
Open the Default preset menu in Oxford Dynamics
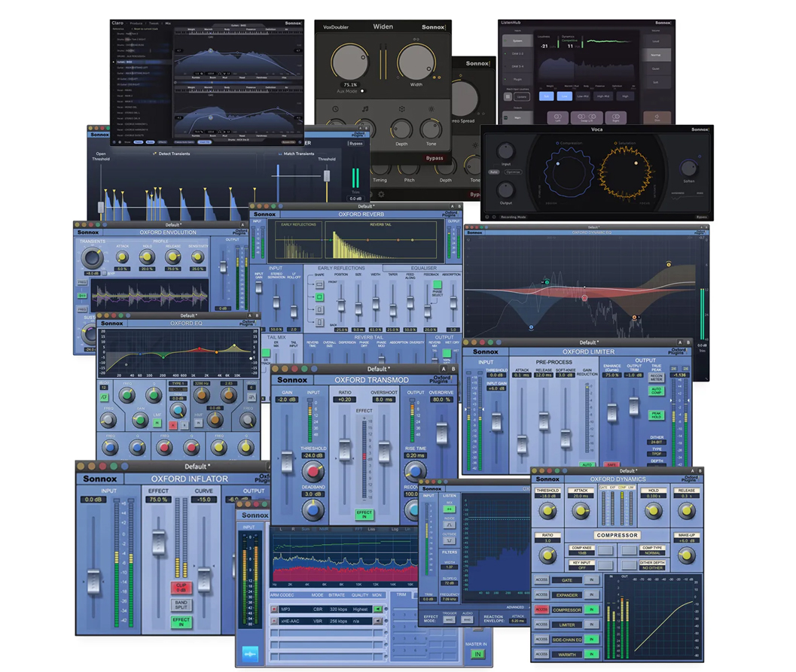coord(627,471)
